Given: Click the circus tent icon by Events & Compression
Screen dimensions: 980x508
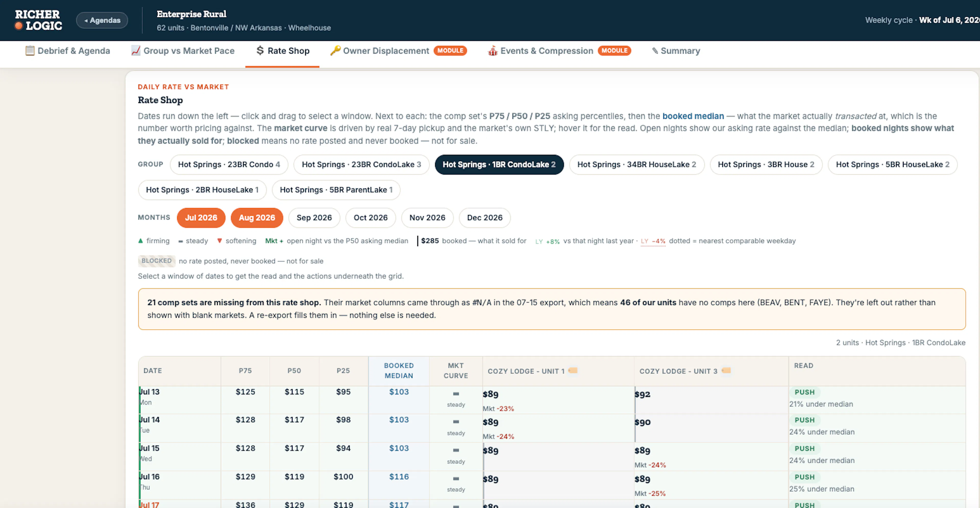Looking at the screenshot, I should pos(493,50).
